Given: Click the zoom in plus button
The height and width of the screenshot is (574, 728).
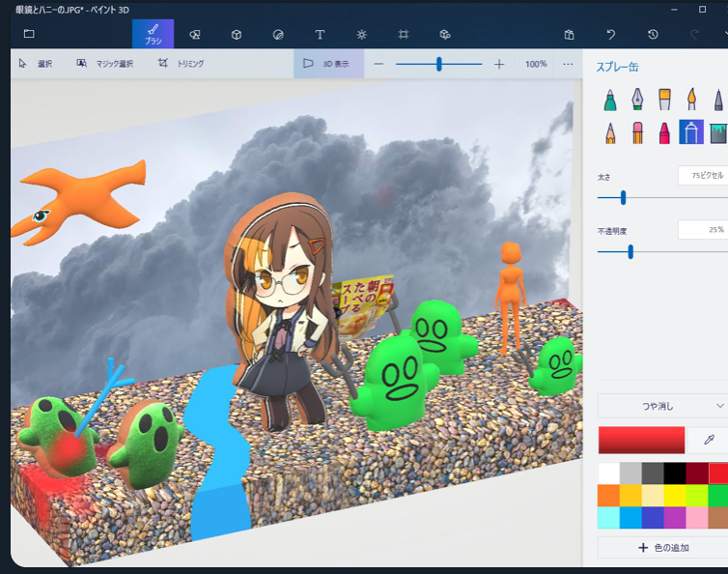Looking at the screenshot, I should [499, 64].
